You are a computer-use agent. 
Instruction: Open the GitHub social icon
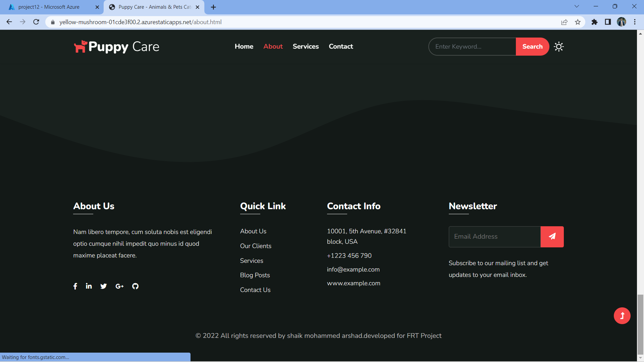click(135, 286)
